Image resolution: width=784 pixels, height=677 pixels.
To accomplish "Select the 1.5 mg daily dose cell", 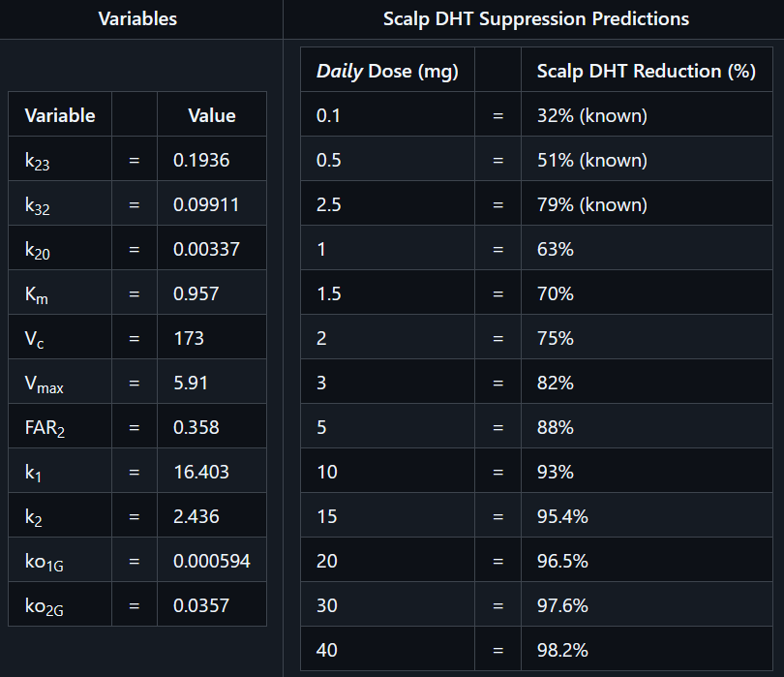I will tap(329, 294).
